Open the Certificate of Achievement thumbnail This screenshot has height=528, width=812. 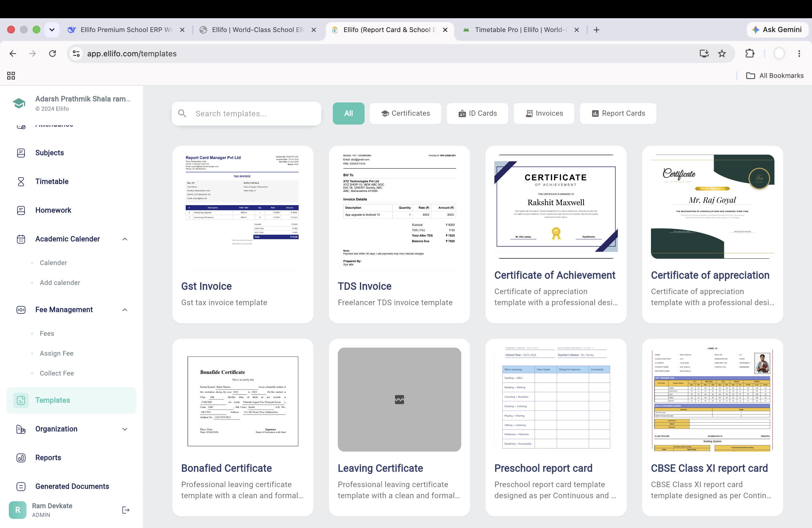coord(556,207)
